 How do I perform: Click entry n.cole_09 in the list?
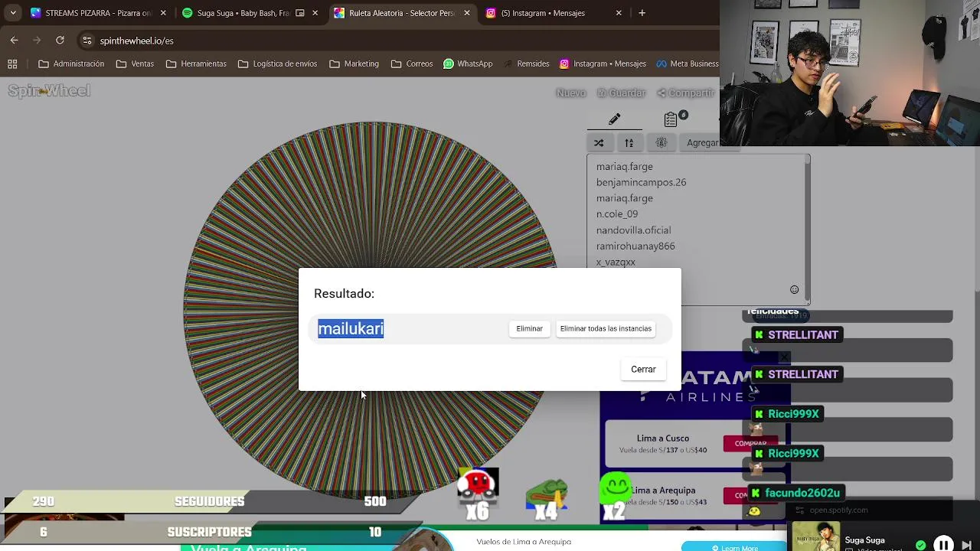[x=617, y=214]
